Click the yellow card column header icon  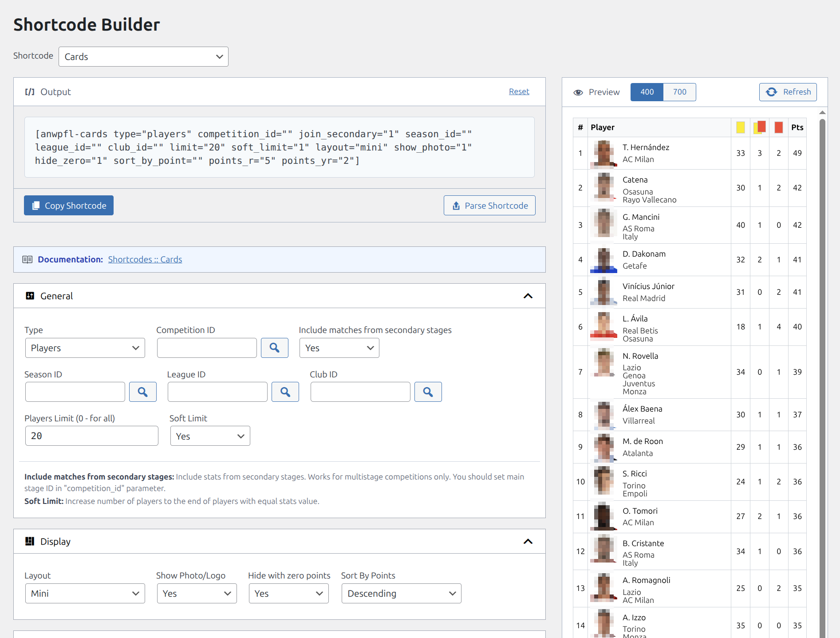coord(740,127)
